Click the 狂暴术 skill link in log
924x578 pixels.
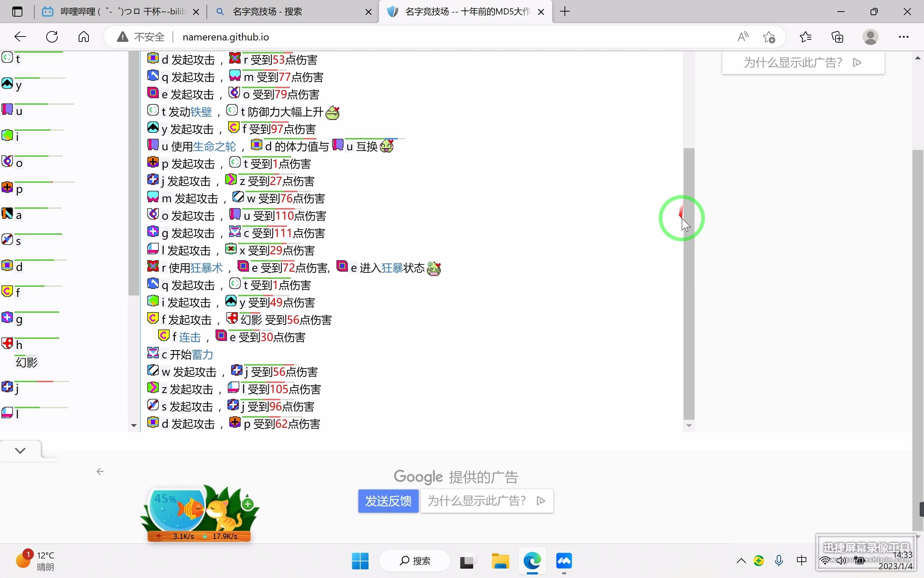point(206,268)
